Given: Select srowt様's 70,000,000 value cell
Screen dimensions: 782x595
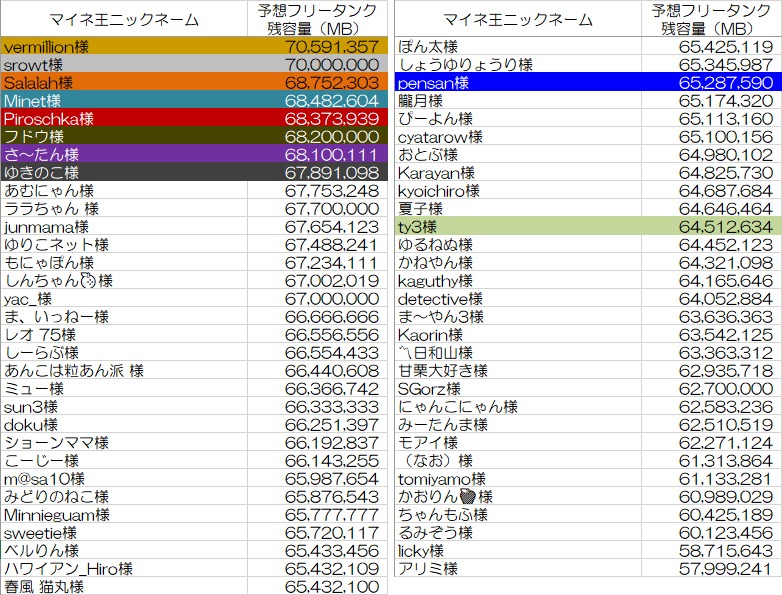Looking at the screenshot, I should pos(316,64).
